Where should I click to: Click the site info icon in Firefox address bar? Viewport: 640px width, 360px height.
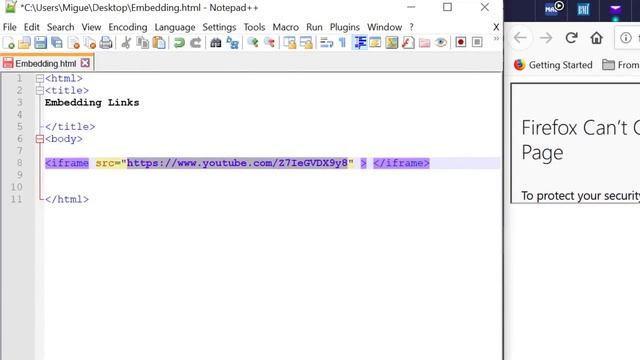pos(625,38)
